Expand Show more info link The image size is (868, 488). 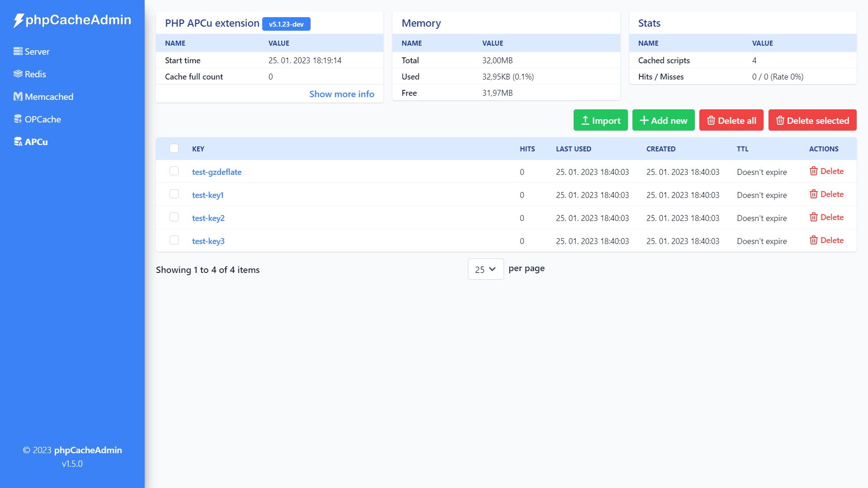point(341,94)
